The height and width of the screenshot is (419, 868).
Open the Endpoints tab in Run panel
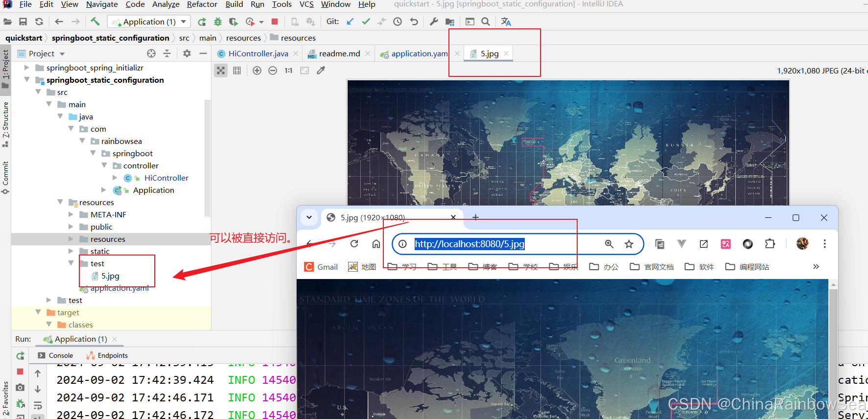[112, 355]
